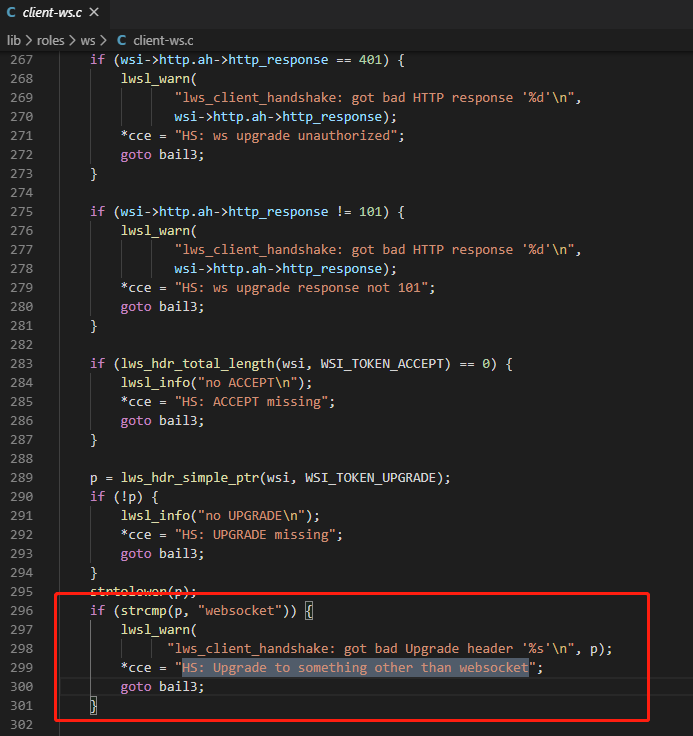Image resolution: width=693 pixels, height=736 pixels.
Task: Open the lib breadcrumb folder
Action: click(x=14, y=41)
